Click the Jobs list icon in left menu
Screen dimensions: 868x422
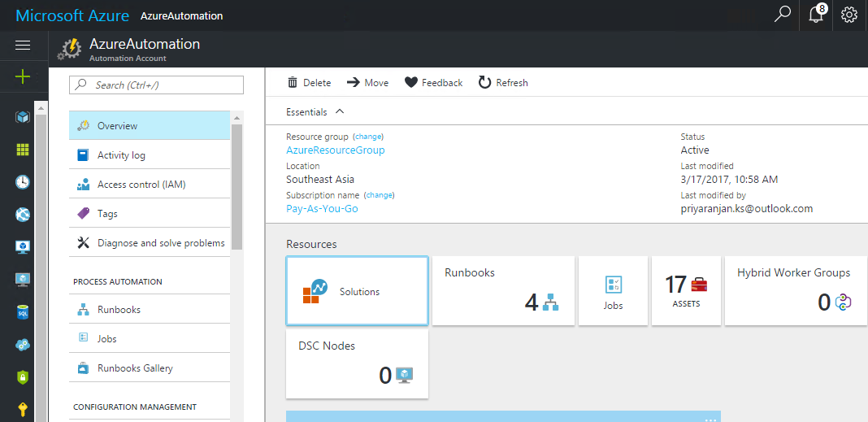[x=84, y=337]
